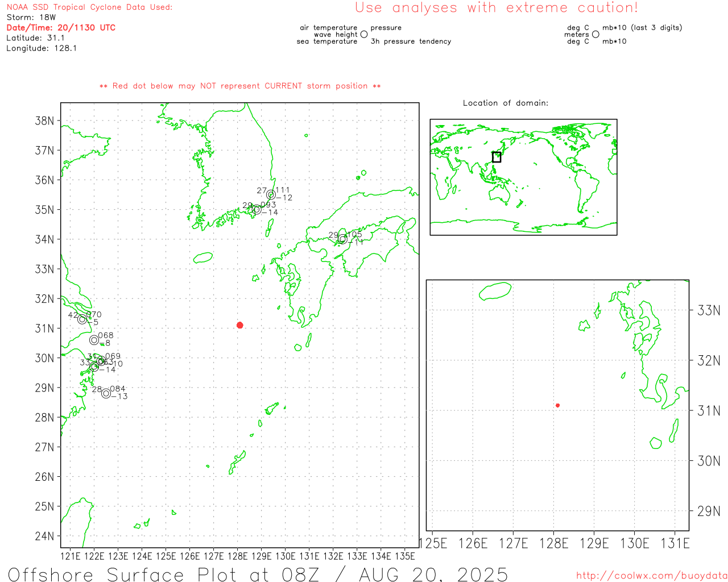728x582 pixels.
Task: Click the 126E label on zoomed inset map
Action: point(473,543)
